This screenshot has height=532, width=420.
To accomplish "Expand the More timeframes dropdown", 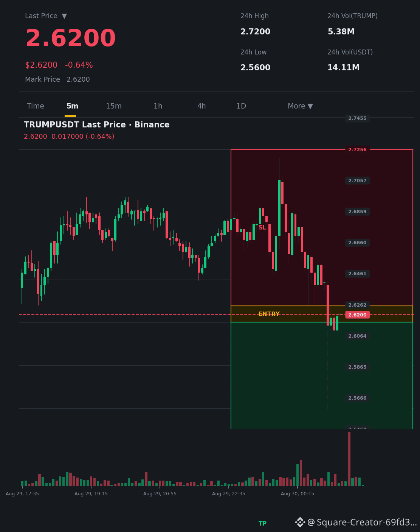I will tap(300, 106).
